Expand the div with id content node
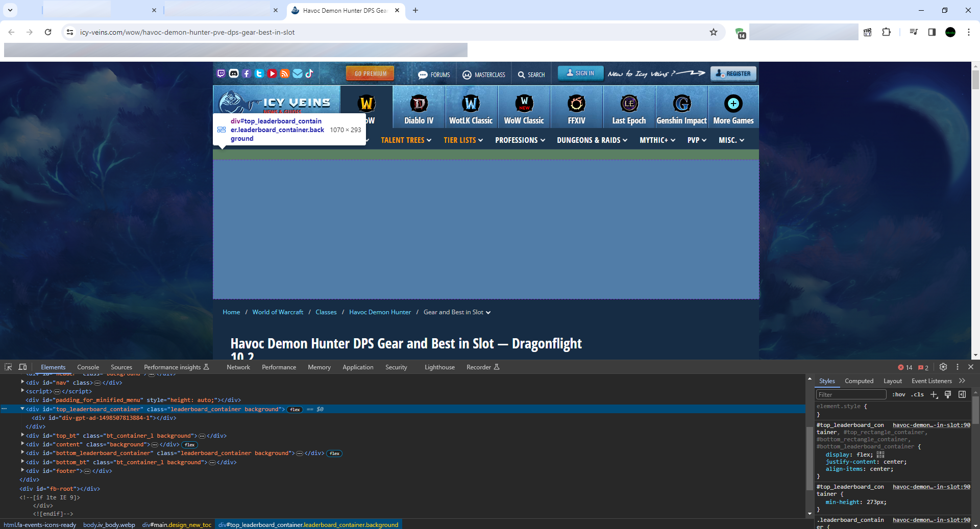Viewport: 980px width, 529px height. click(x=22, y=444)
